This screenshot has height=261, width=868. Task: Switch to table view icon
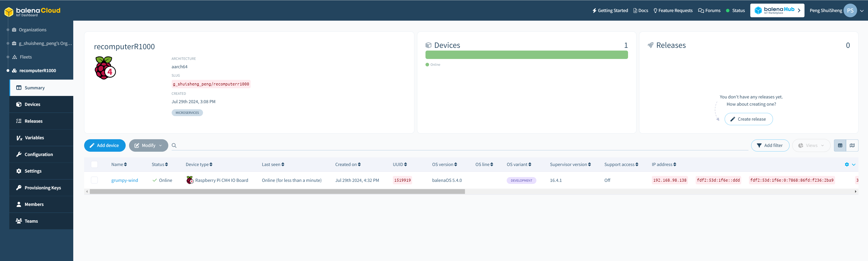[x=840, y=146]
